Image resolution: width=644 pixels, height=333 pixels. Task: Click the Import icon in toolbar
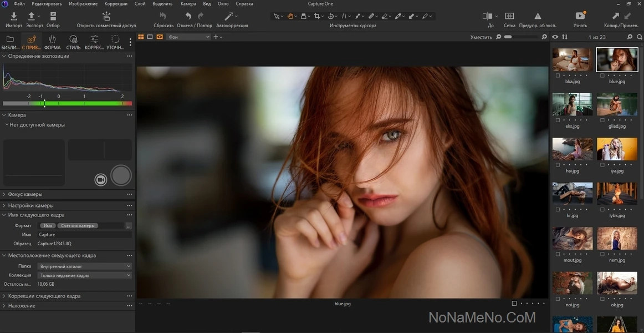tap(14, 17)
